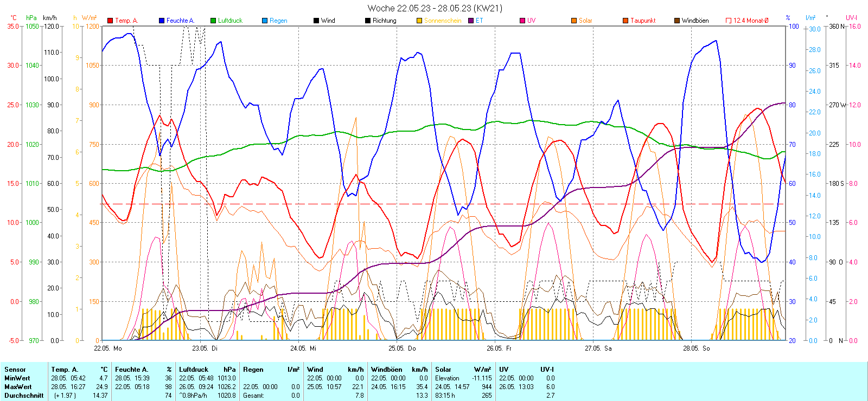Click the magenta UV legend square

tap(522, 21)
